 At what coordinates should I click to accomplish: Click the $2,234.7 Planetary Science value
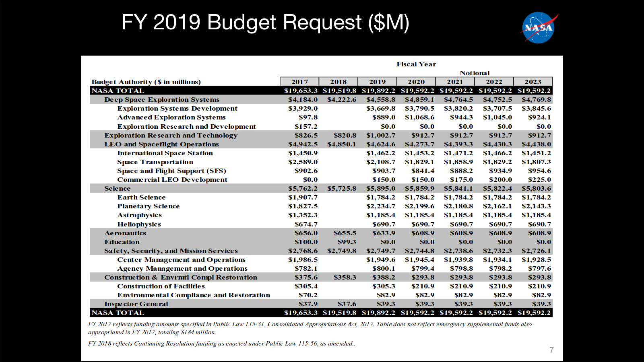tap(380, 206)
